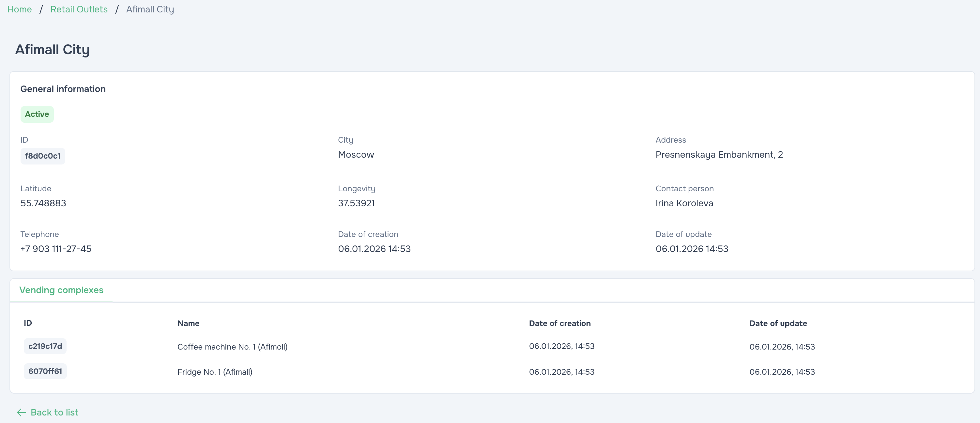
Task: Click the Back to list link
Action: 54,412
